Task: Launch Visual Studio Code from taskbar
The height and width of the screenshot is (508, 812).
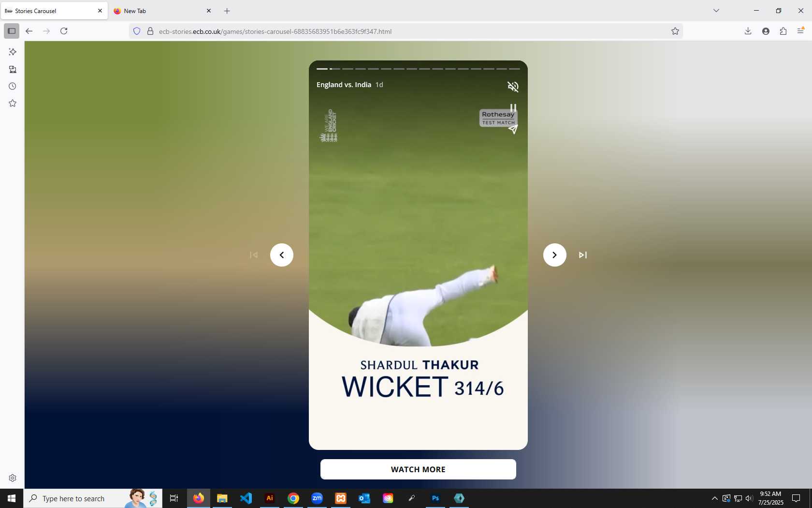Action: [246, 498]
